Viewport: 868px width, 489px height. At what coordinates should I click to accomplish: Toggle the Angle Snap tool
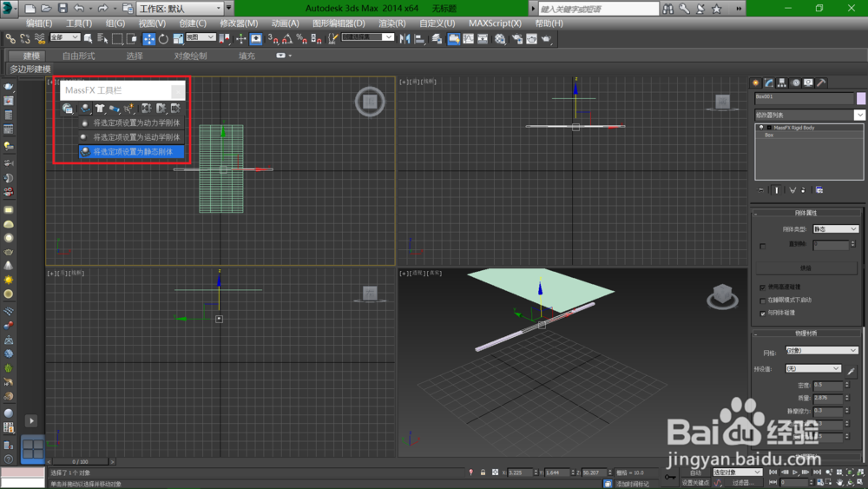(287, 39)
